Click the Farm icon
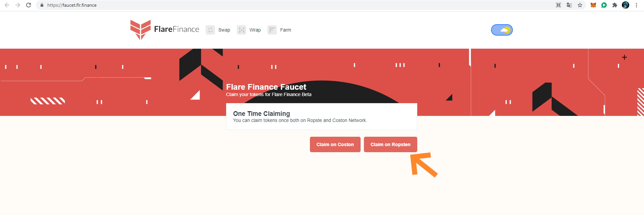This screenshot has height=215, width=644. [272, 30]
